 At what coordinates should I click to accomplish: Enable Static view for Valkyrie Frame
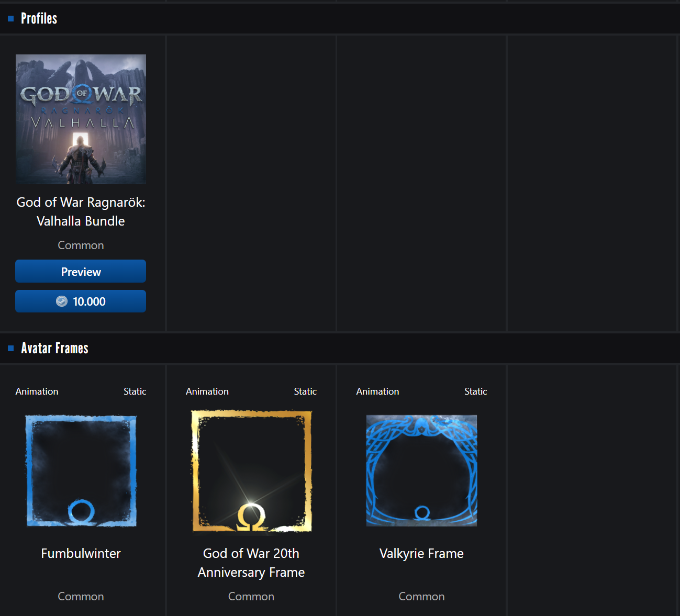click(475, 391)
